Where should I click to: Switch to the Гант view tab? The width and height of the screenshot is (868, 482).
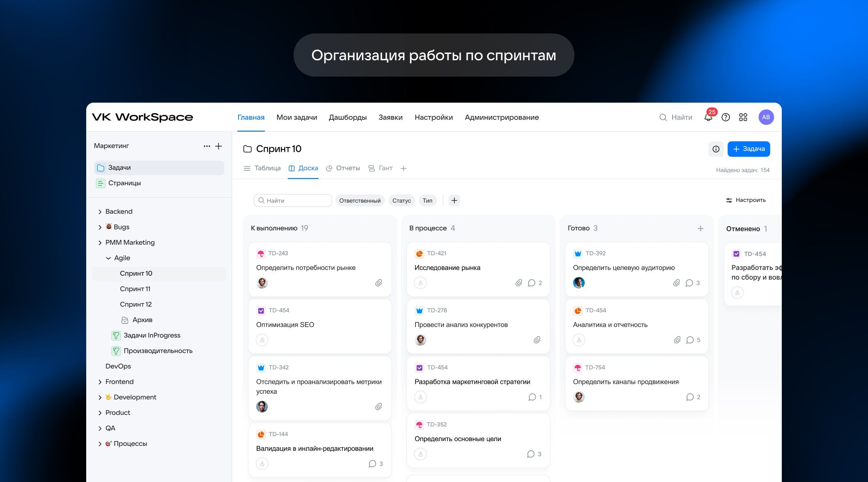pyautogui.click(x=380, y=168)
